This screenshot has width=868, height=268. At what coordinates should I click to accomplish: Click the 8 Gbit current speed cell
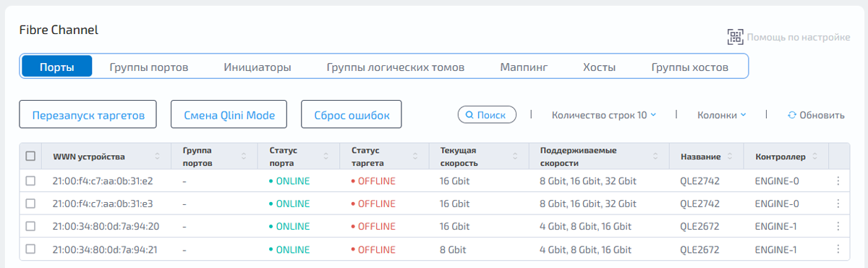453,250
